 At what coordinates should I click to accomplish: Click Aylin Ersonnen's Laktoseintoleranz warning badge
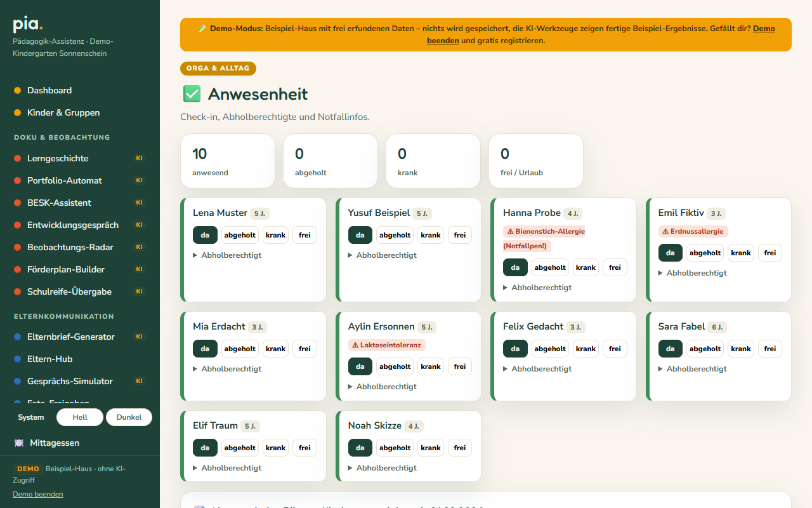pyautogui.click(x=387, y=345)
